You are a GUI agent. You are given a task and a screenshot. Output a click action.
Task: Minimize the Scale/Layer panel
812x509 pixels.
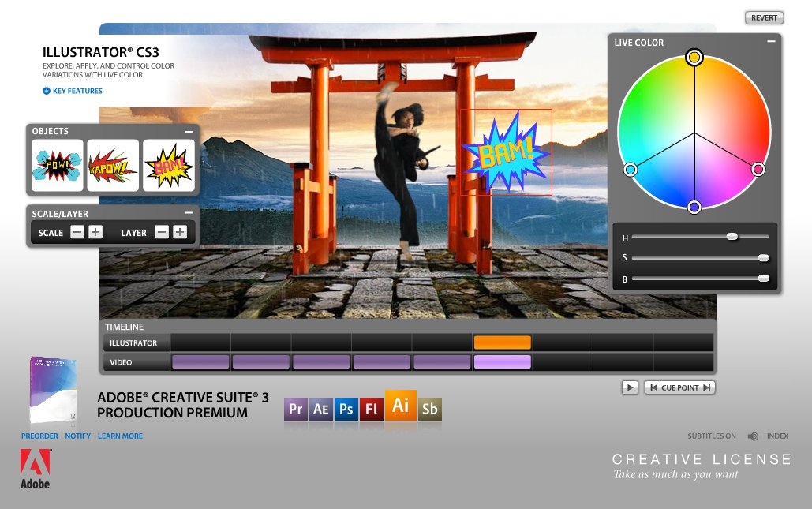click(x=189, y=213)
